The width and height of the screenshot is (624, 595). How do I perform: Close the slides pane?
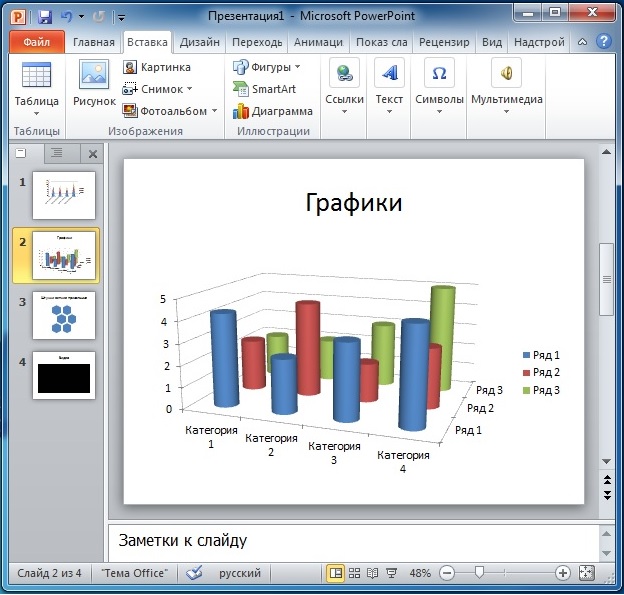click(93, 154)
